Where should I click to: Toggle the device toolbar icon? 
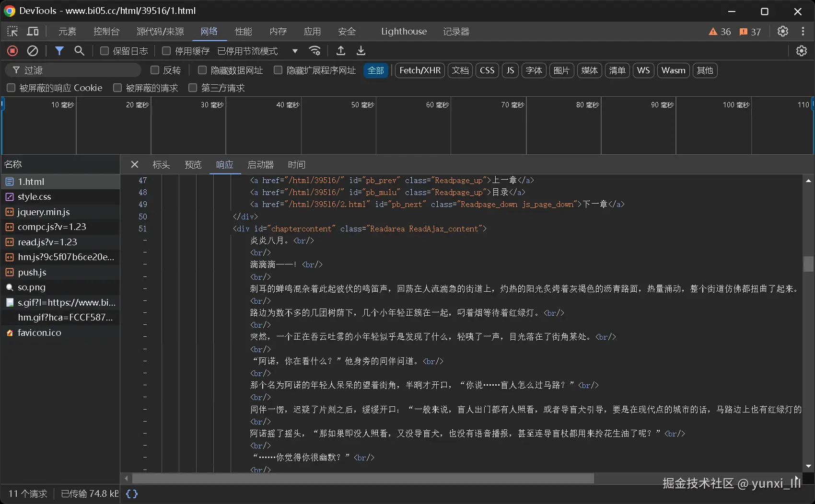tap(33, 32)
